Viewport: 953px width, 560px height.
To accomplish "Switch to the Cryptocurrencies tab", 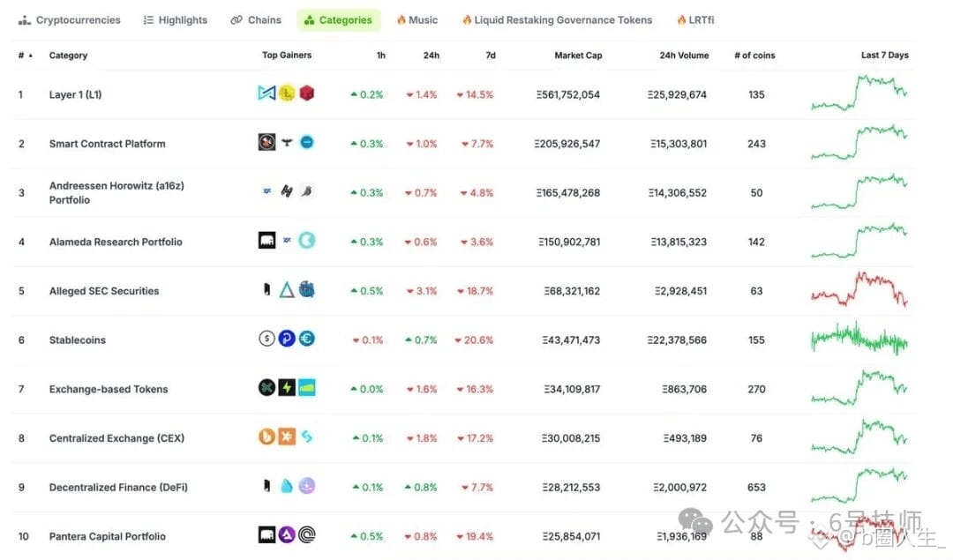I will pos(69,20).
